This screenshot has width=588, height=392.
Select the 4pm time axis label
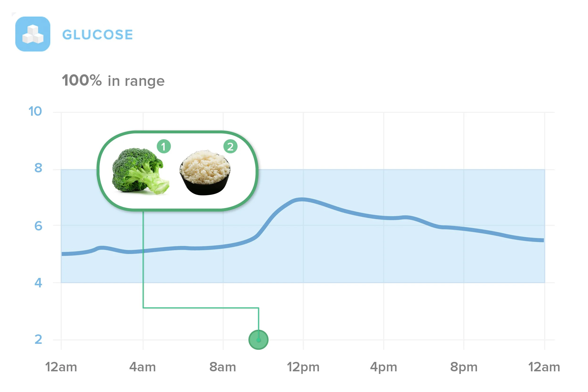click(384, 367)
